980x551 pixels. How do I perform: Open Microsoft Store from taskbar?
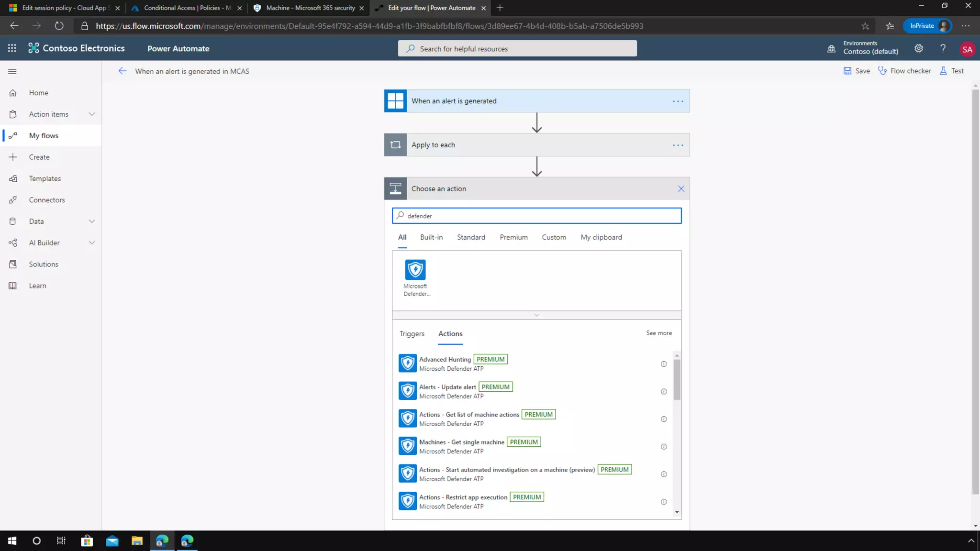tap(87, 541)
